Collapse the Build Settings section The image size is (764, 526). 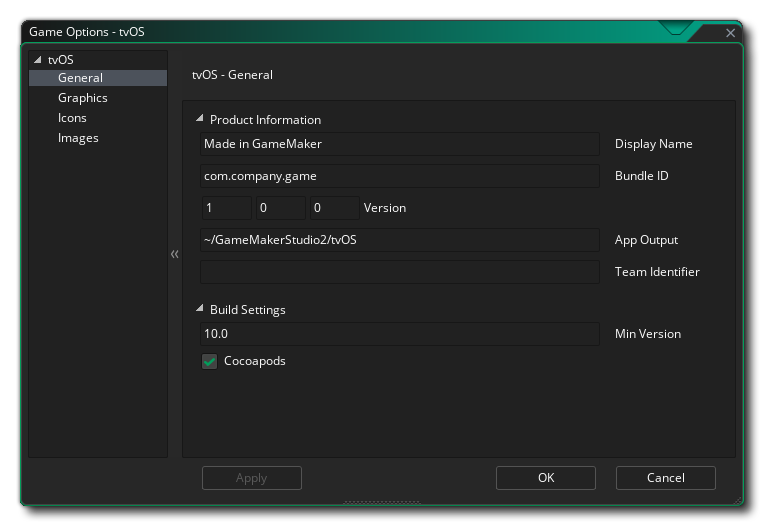pyautogui.click(x=199, y=308)
